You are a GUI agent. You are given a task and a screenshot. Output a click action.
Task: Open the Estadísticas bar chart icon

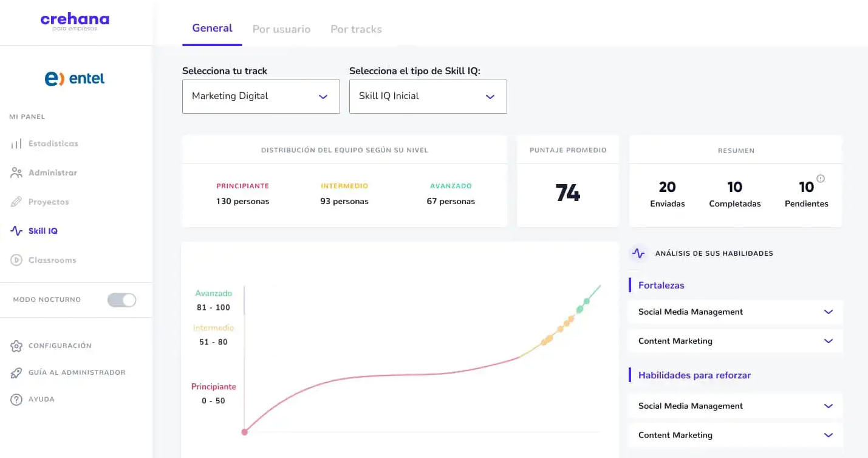[x=16, y=144]
